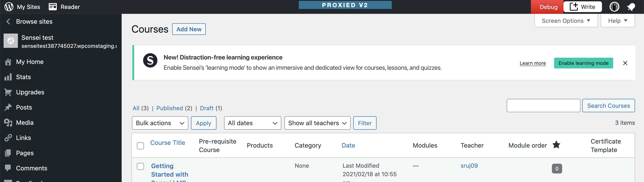This screenshot has height=182, width=644.
Task: Open your profile avatar menu
Action: click(614, 7)
